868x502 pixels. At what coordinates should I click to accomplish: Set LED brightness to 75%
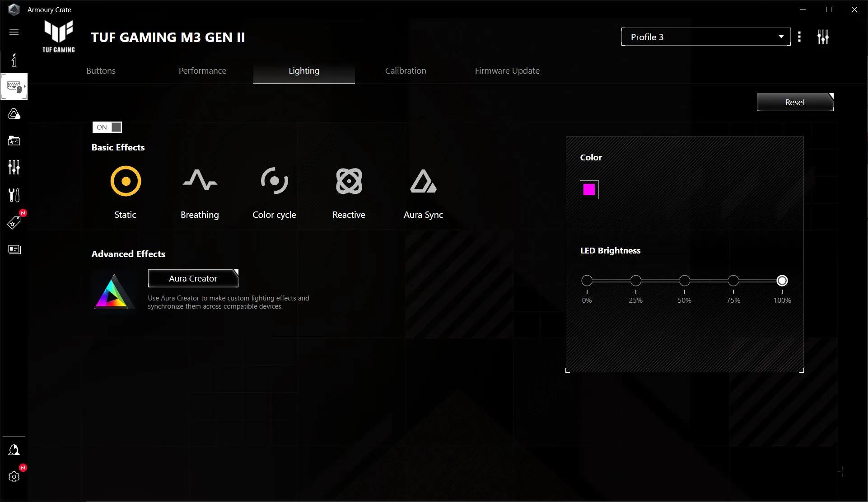tap(733, 281)
